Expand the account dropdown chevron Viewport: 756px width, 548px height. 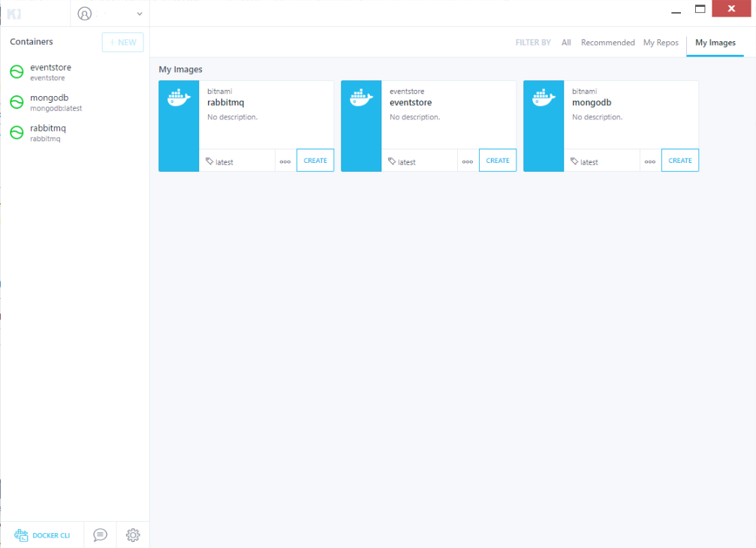[x=140, y=14]
